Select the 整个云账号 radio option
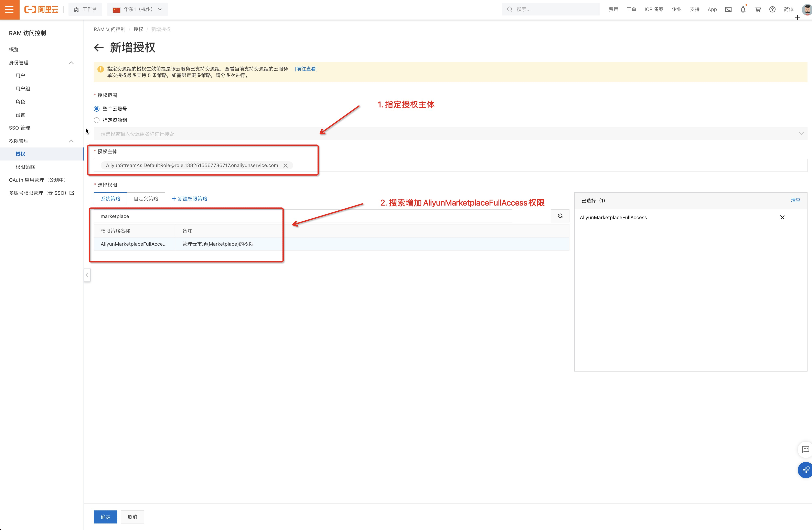812x530 pixels. [97, 109]
